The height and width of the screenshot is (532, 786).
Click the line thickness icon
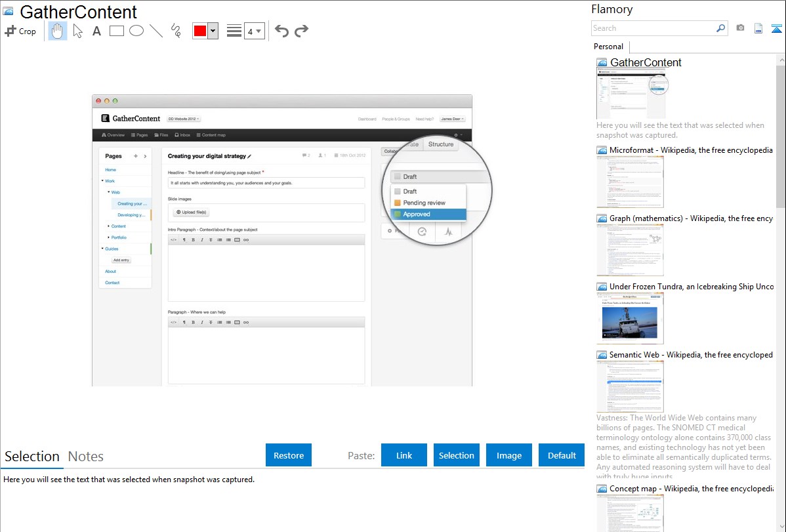(x=234, y=31)
